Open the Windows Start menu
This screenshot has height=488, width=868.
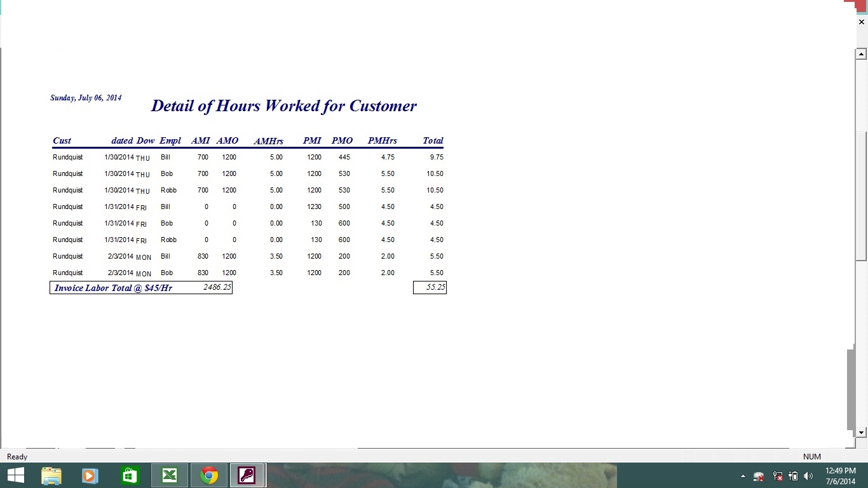click(15, 475)
